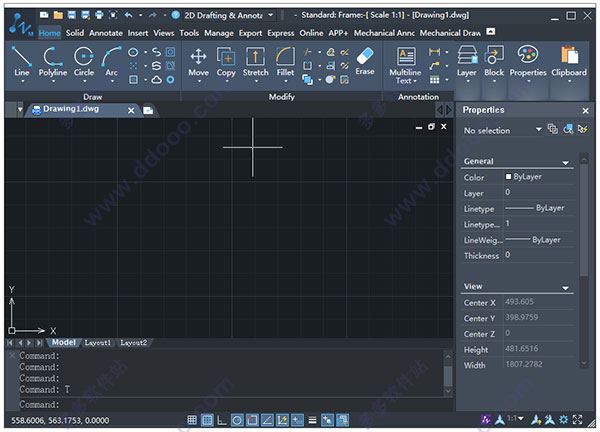Switch to the Layout2 tab
This screenshot has width=600, height=432.
(x=134, y=343)
